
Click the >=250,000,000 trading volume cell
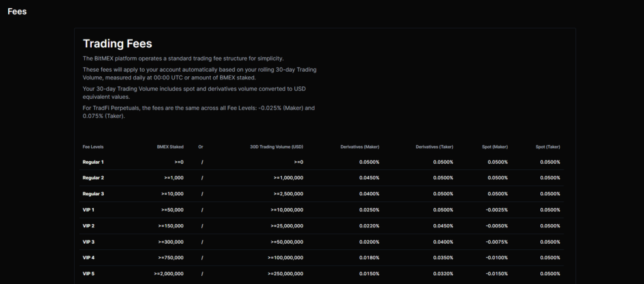point(286,274)
